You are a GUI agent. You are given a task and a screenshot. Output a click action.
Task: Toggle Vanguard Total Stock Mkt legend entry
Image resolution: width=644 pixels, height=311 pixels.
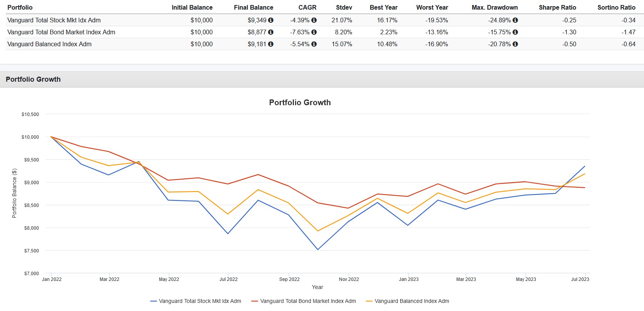tap(196, 301)
